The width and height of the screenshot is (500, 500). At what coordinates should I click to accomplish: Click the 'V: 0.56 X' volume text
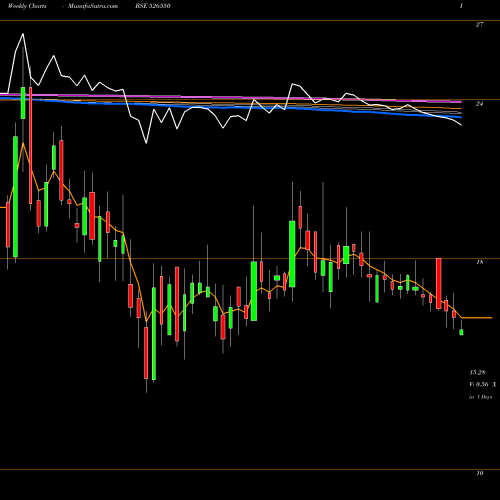pos(483,384)
